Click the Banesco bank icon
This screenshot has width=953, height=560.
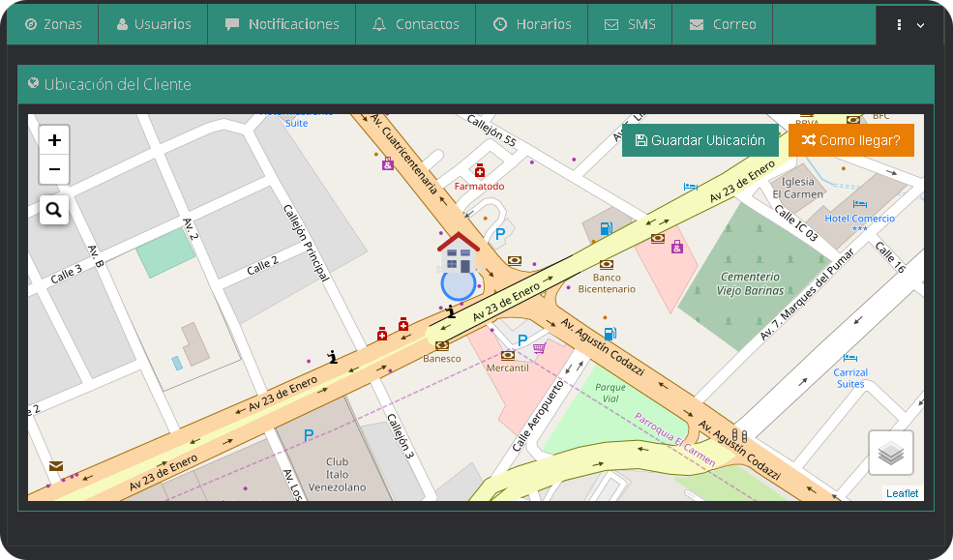pyautogui.click(x=442, y=345)
